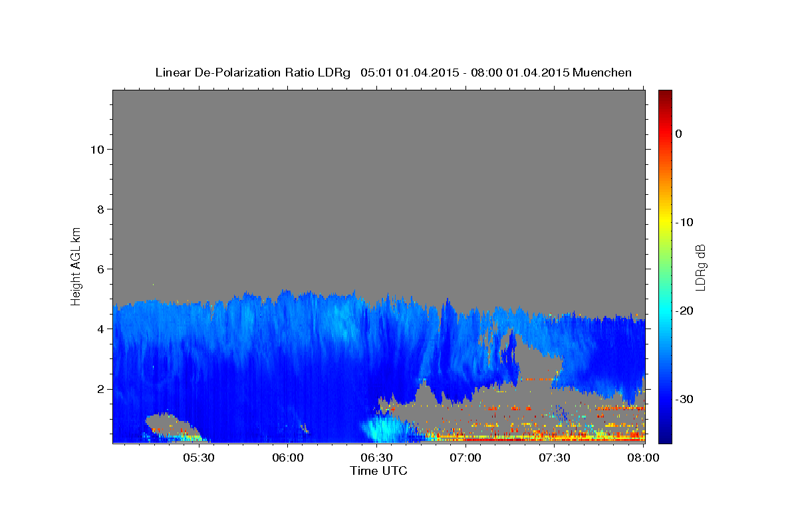798x532 pixels.
Task: Click the height label '6'
Action: 99,269
